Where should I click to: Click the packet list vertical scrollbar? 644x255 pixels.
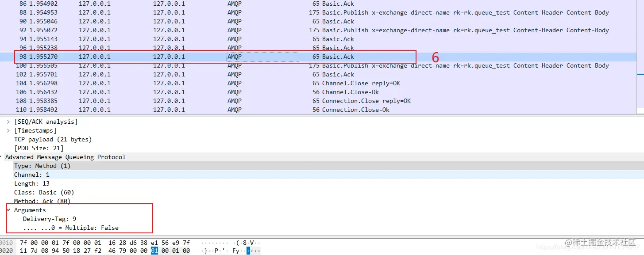(640, 57)
